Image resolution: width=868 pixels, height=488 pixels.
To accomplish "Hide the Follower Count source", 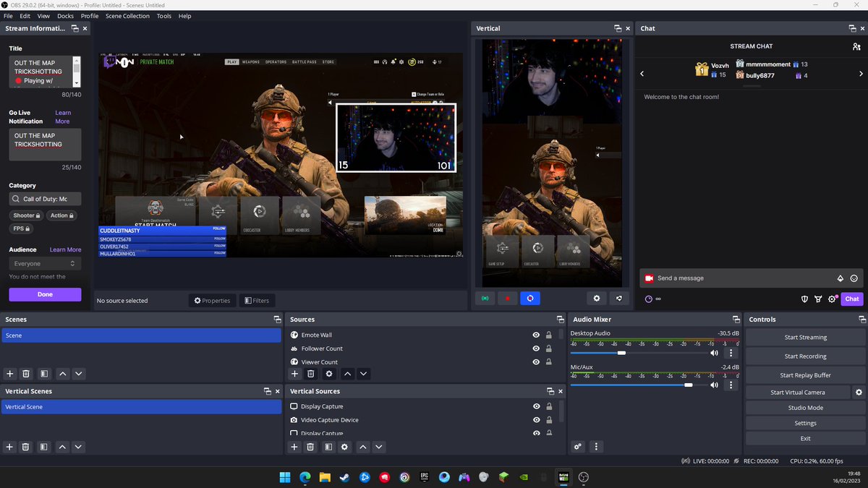I will point(536,348).
